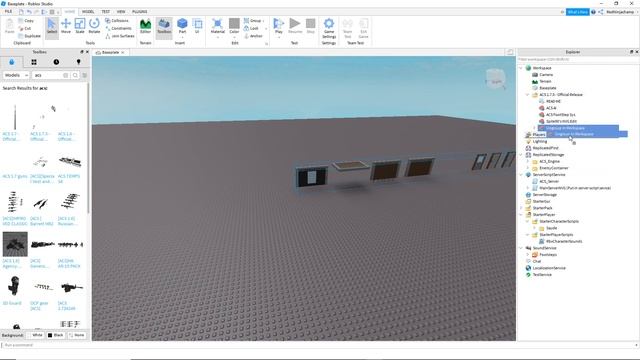Open Game Settings

(x=329, y=28)
